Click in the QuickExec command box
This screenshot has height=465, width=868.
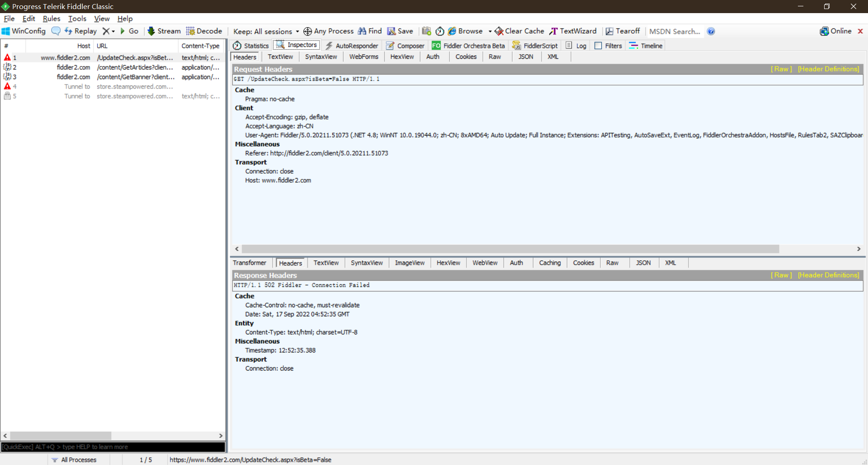pyautogui.click(x=113, y=447)
